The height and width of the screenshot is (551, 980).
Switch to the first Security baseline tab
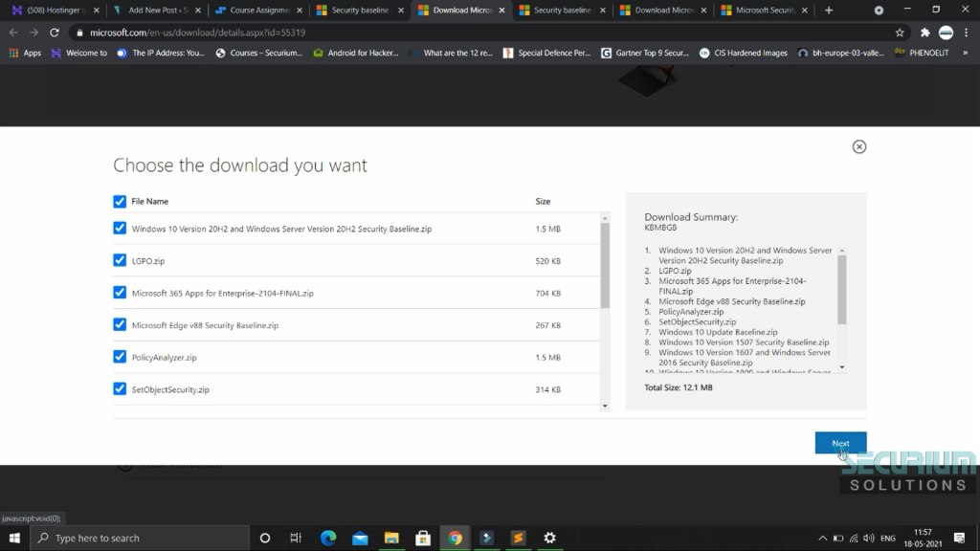click(359, 10)
